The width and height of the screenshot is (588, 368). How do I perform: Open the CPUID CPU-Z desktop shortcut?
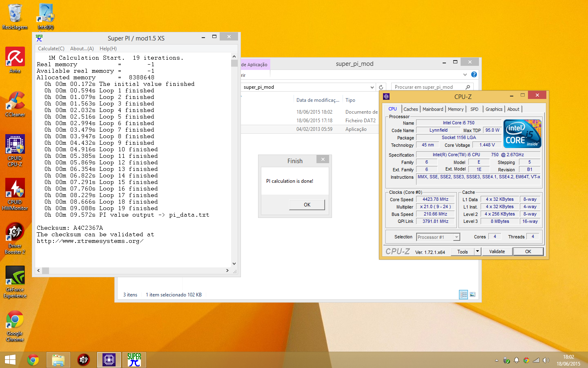15,150
